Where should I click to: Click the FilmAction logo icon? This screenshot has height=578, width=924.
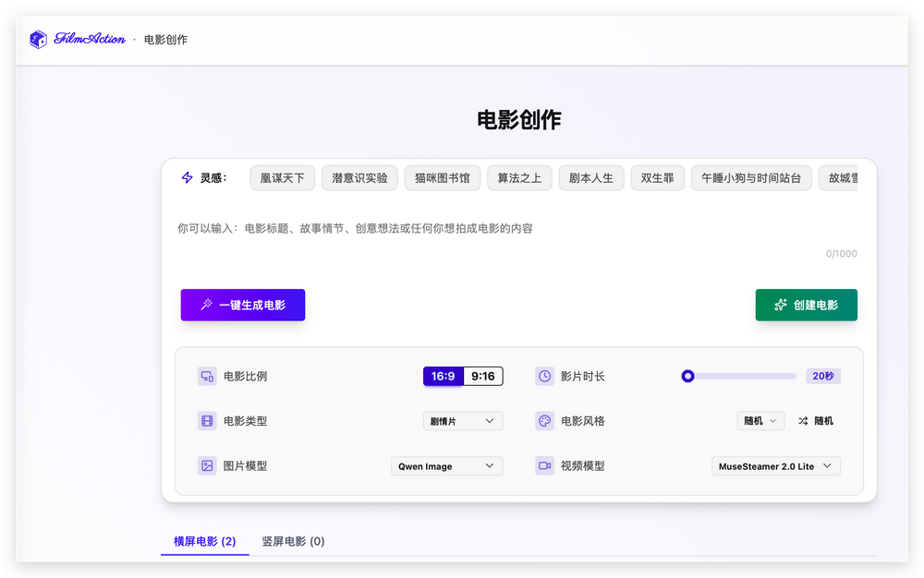pos(38,40)
